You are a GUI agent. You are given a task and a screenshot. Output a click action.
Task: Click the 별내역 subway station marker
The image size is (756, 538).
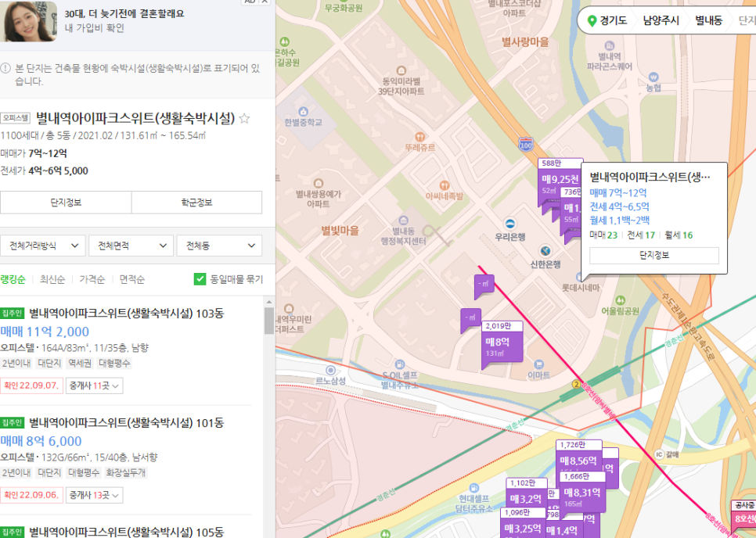coord(576,385)
